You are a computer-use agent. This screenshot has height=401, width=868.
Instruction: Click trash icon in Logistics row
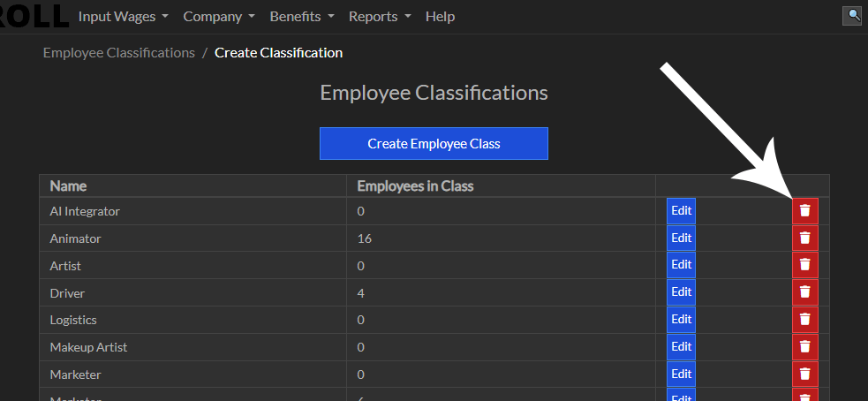click(x=804, y=320)
